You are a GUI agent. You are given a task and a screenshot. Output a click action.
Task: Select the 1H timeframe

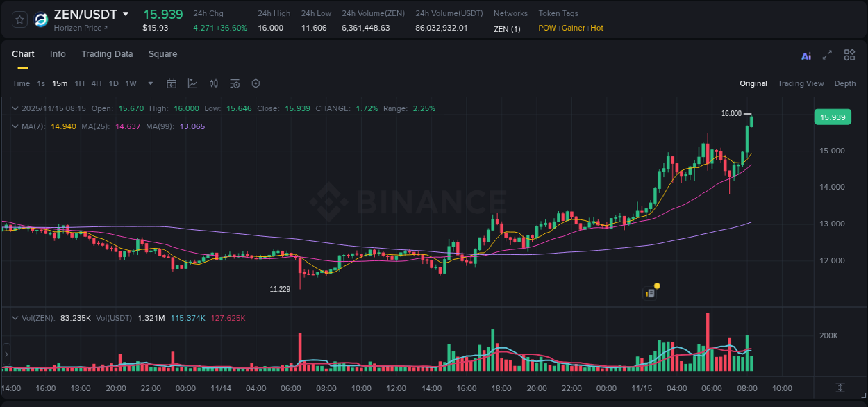(81, 83)
